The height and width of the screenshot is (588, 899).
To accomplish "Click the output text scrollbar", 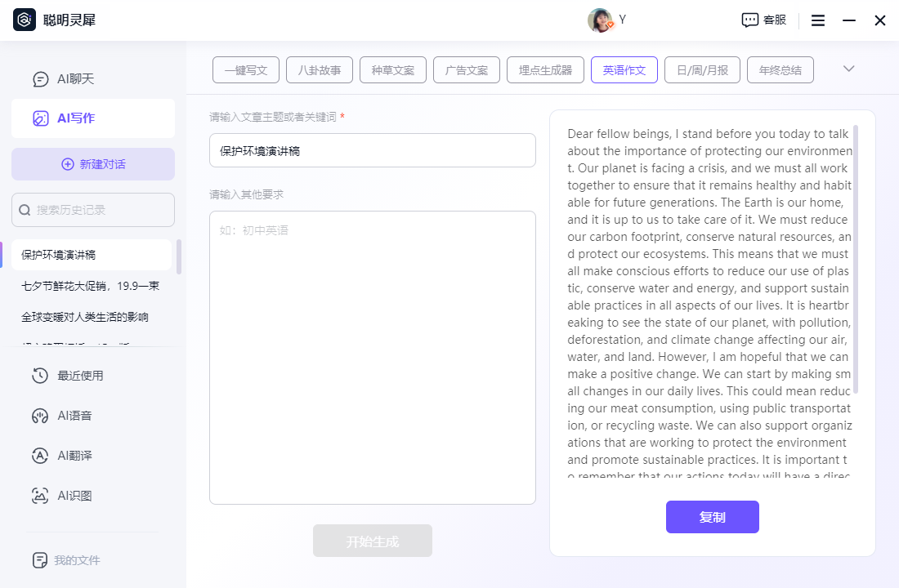I will (856, 259).
